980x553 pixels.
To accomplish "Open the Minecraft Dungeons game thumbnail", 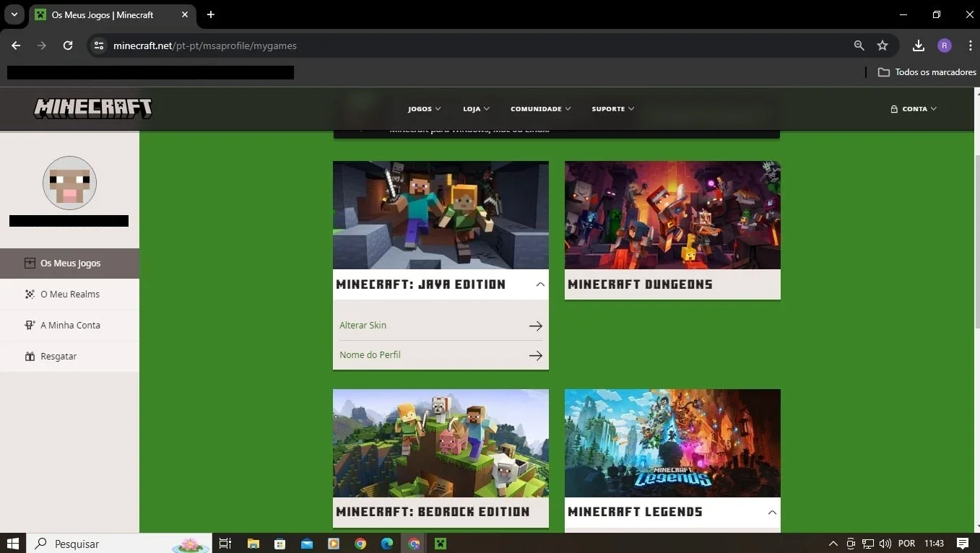I will click(x=672, y=215).
